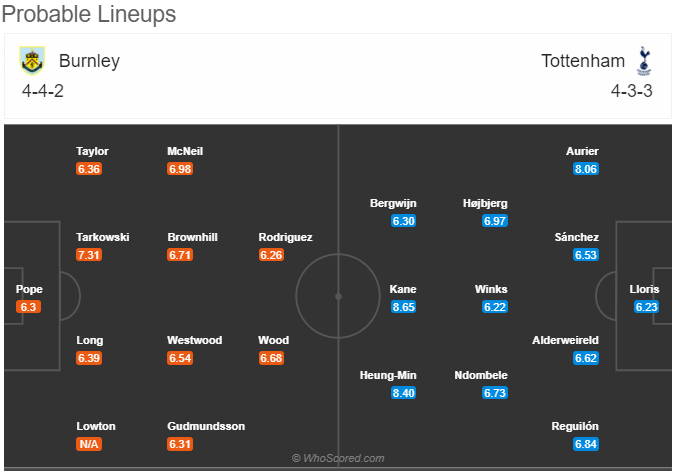Open Kane's 8.65 rating badge
677x471 pixels.
(403, 307)
